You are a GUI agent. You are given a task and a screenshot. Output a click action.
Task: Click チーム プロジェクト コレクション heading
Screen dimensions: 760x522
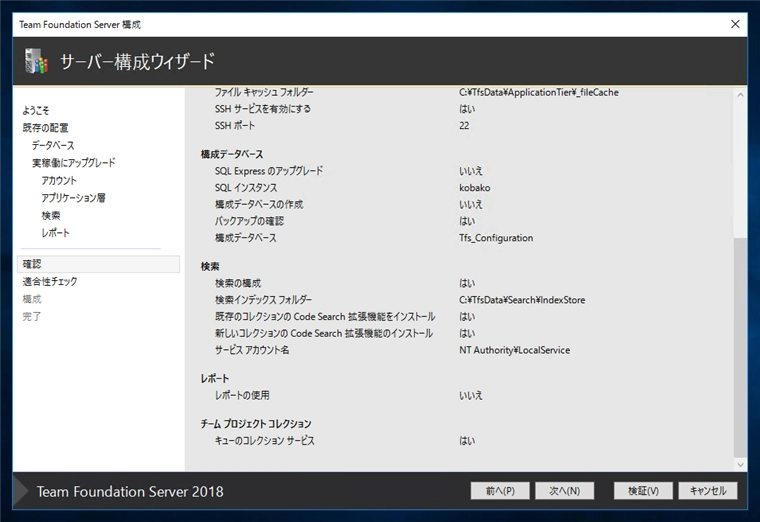click(256, 423)
